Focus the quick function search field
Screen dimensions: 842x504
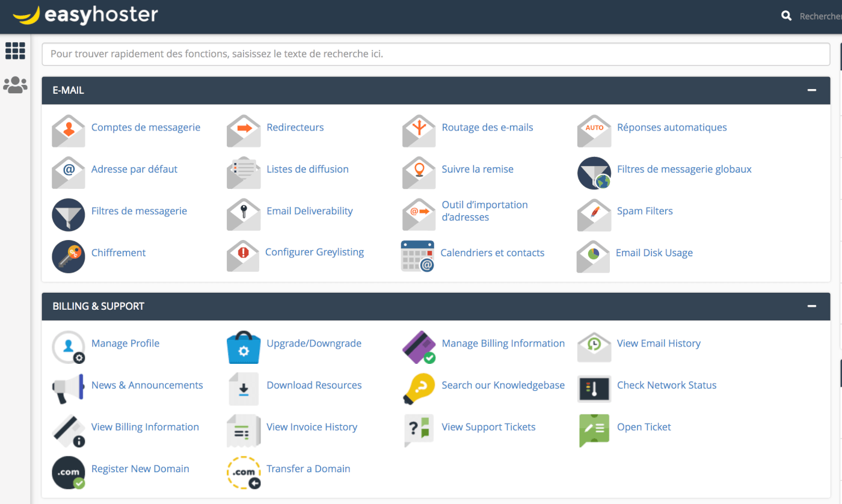click(435, 54)
